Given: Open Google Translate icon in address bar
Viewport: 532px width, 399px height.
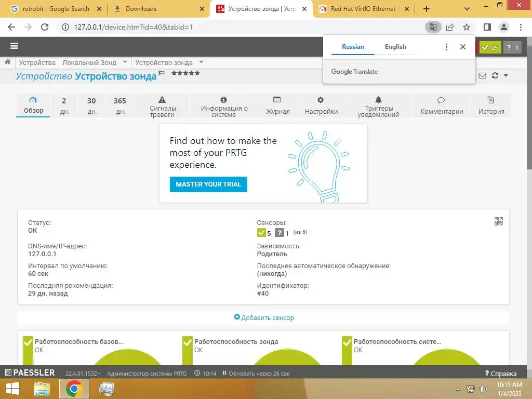Looking at the screenshot, I should pos(433,27).
